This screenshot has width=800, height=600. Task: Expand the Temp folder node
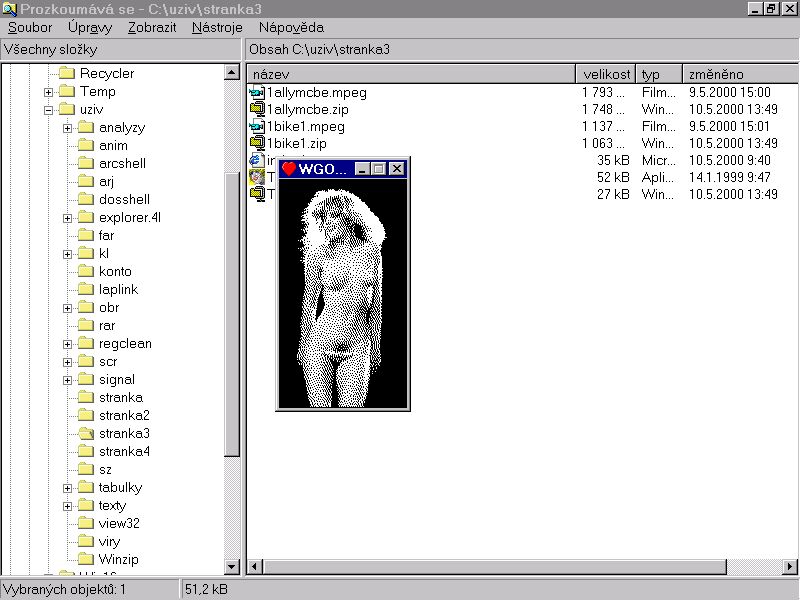[x=48, y=92]
